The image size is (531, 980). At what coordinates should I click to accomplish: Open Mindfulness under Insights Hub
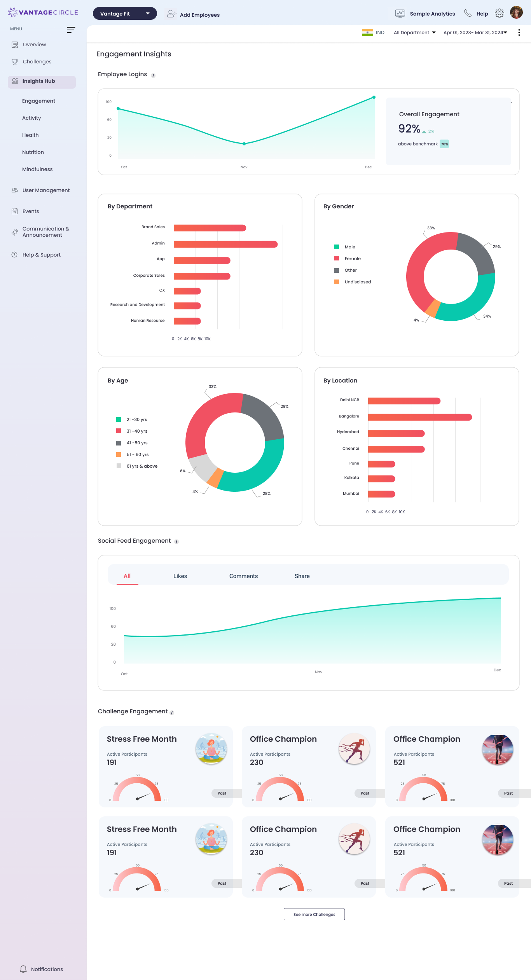click(37, 169)
